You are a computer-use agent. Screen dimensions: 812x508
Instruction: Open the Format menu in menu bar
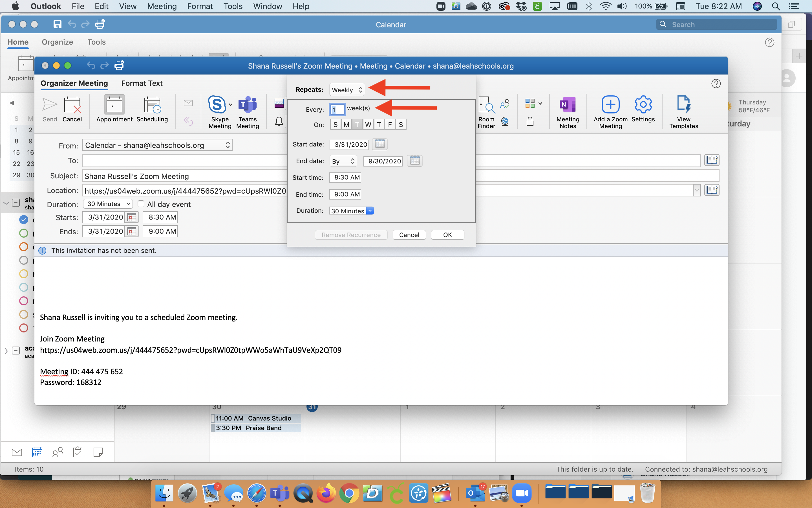[200, 6]
